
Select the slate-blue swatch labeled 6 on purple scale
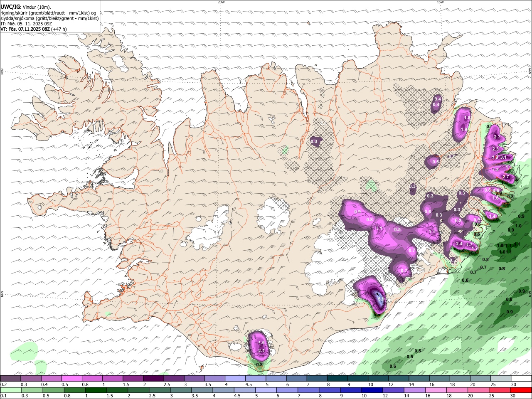coord(296,378)
